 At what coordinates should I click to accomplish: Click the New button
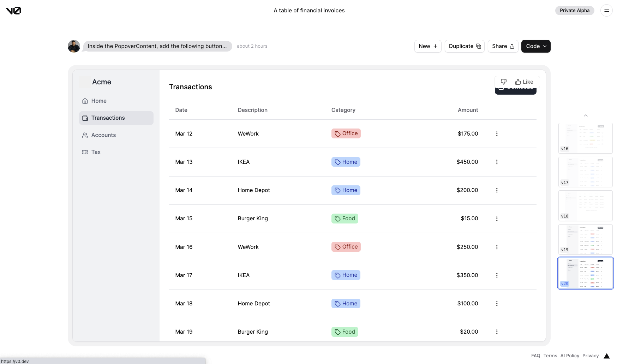coord(428,46)
